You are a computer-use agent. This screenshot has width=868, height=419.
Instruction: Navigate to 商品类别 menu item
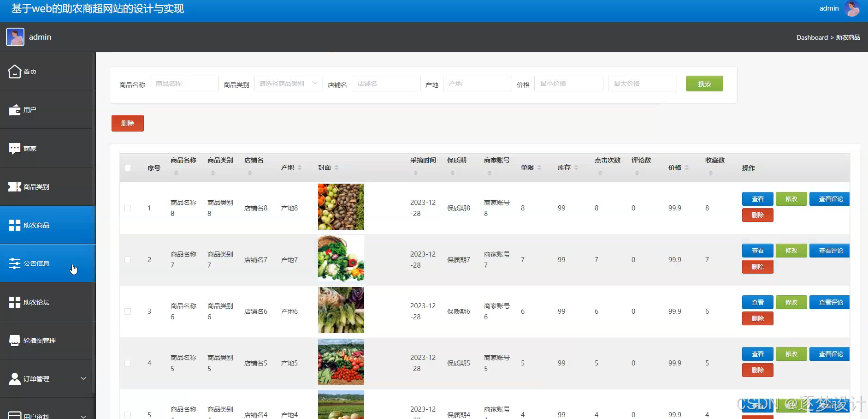47,187
